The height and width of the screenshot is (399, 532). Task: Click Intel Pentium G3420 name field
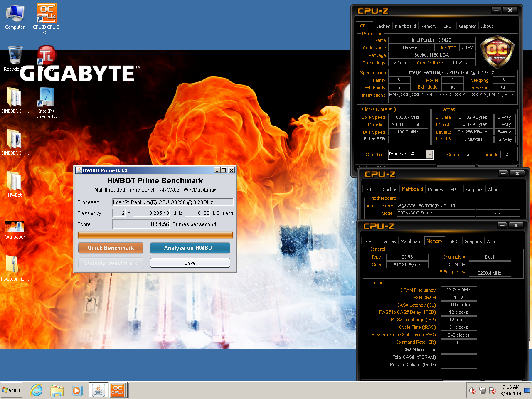pos(431,40)
